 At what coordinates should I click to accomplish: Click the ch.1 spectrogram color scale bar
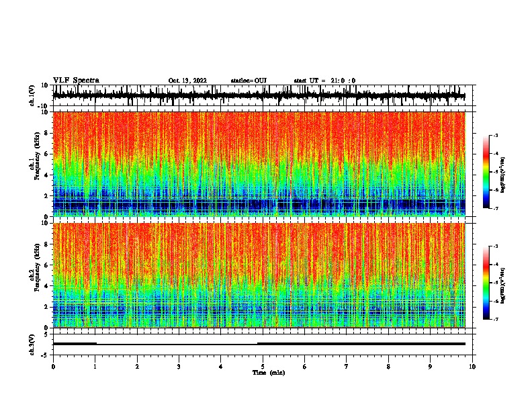pyautogui.click(x=486, y=172)
